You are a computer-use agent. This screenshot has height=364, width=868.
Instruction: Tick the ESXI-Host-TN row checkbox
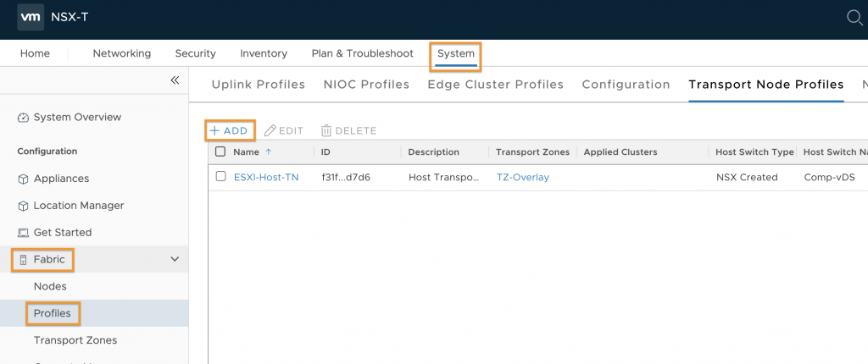tap(221, 176)
